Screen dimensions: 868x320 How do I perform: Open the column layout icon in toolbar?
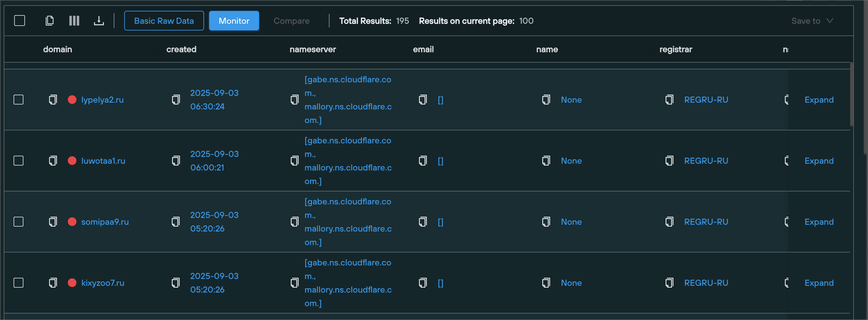pyautogui.click(x=74, y=21)
